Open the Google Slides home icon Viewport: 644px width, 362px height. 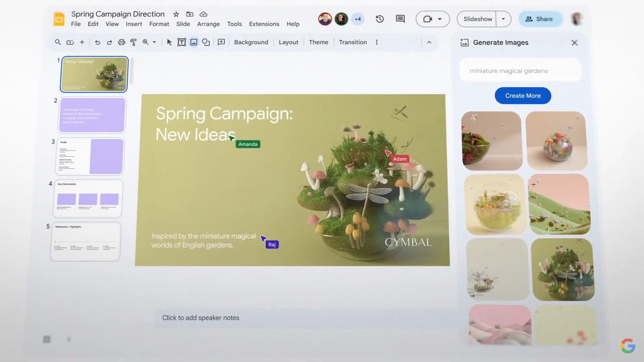click(59, 19)
